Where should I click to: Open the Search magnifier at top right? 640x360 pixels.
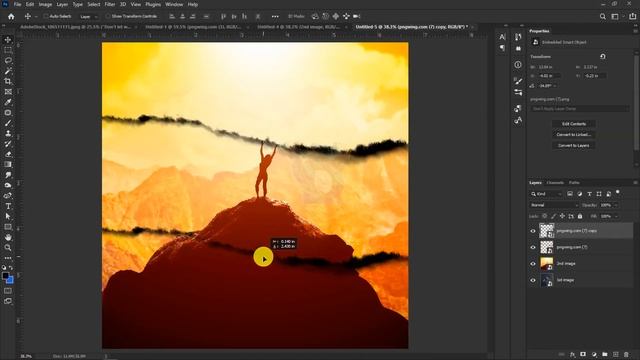click(602, 16)
